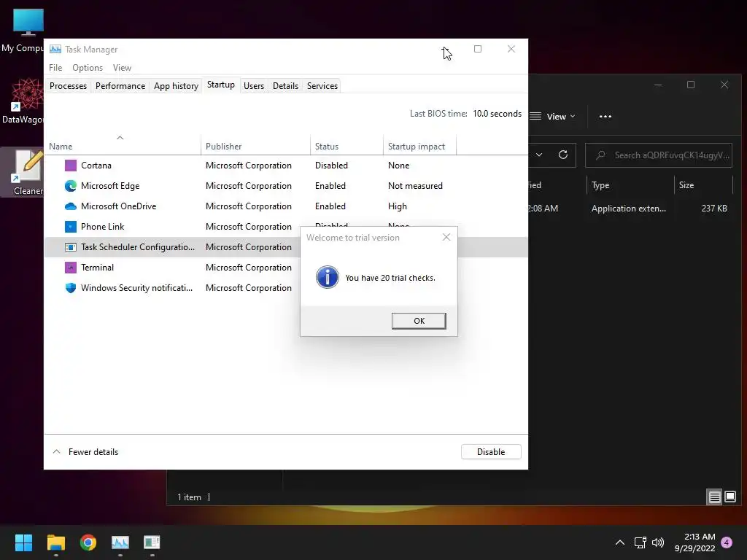
Task: Select the Cortana row name
Action: point(96,166)
